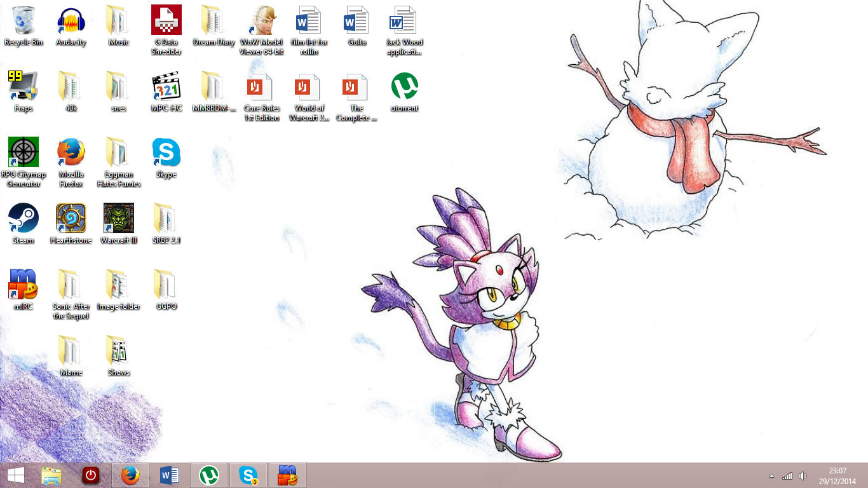Open the Dream Diary folder
This screenshot has width=868, height=488.
click(214, 26)
